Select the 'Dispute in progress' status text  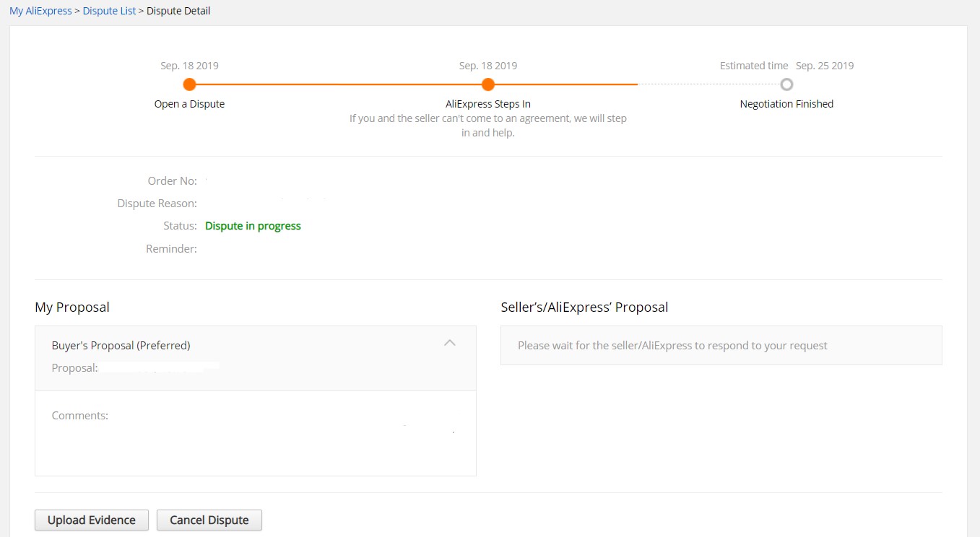(x=253, y=226)
